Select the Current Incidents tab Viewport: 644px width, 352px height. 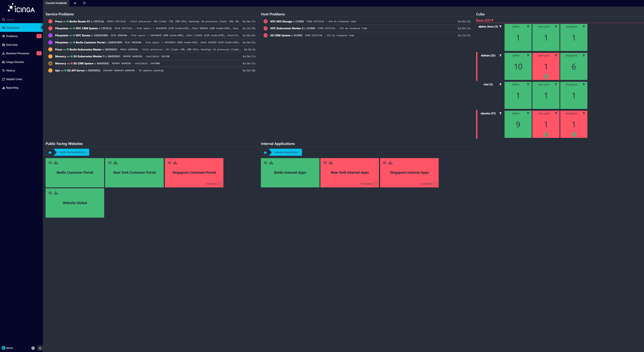(x=56, y=3)
